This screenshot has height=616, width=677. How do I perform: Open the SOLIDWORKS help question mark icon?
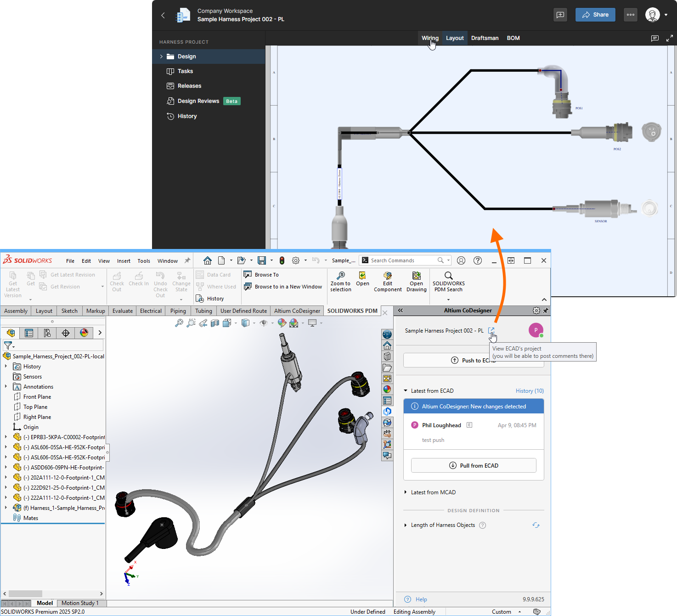click(478, 260)
